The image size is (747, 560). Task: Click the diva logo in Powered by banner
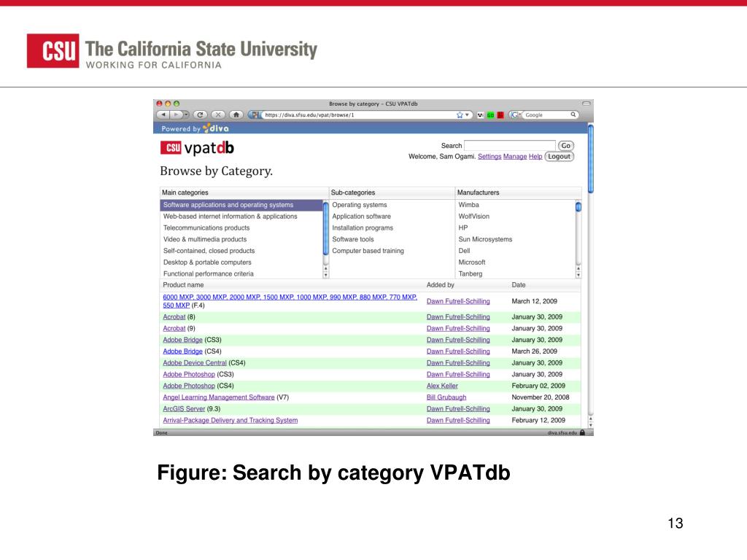(216, 128)
